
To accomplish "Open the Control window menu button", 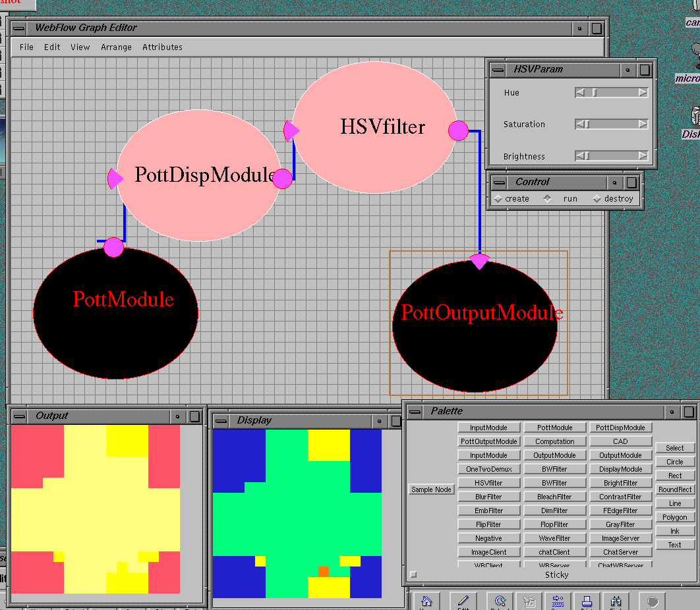I will click(x=500, y=182).
